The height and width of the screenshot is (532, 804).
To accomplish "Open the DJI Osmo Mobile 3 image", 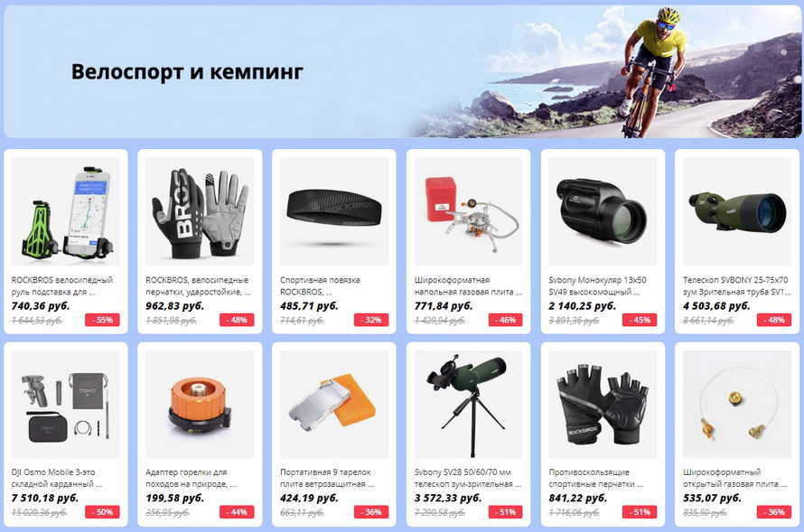I will 66,404.
